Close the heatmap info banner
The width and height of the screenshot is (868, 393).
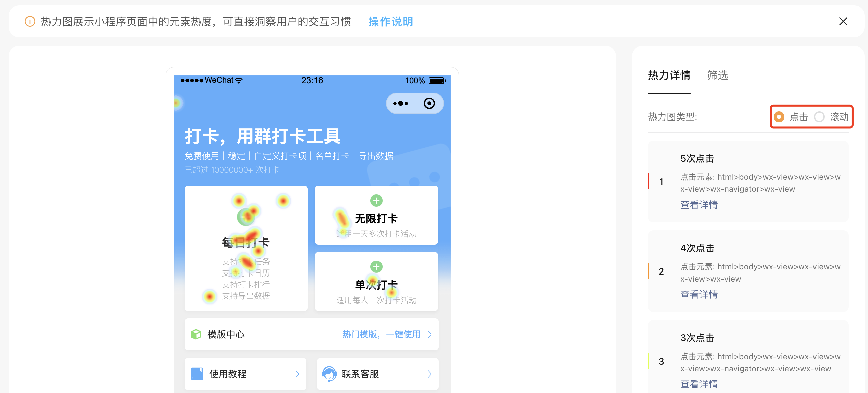(x=843, y=21)
